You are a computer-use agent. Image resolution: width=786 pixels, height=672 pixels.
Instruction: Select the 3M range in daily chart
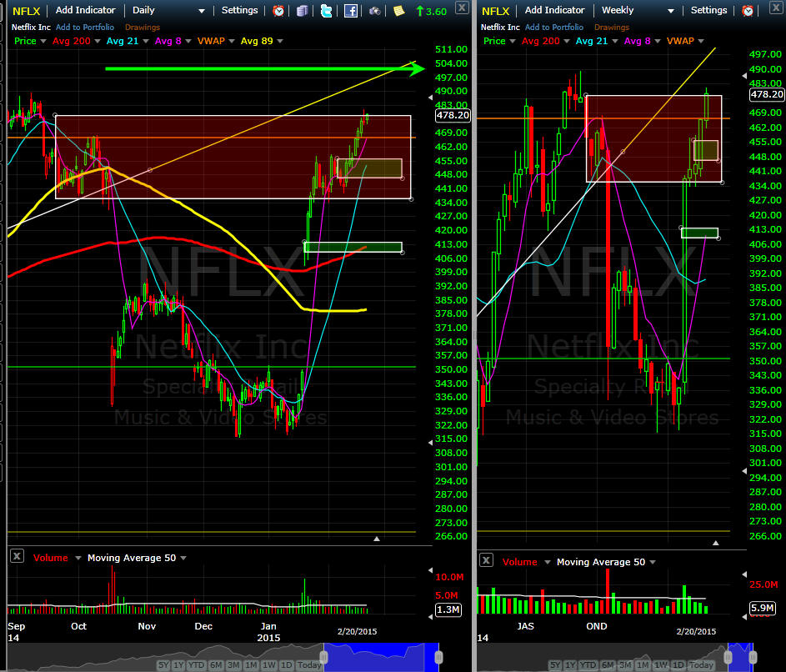(x=233, y=665)
